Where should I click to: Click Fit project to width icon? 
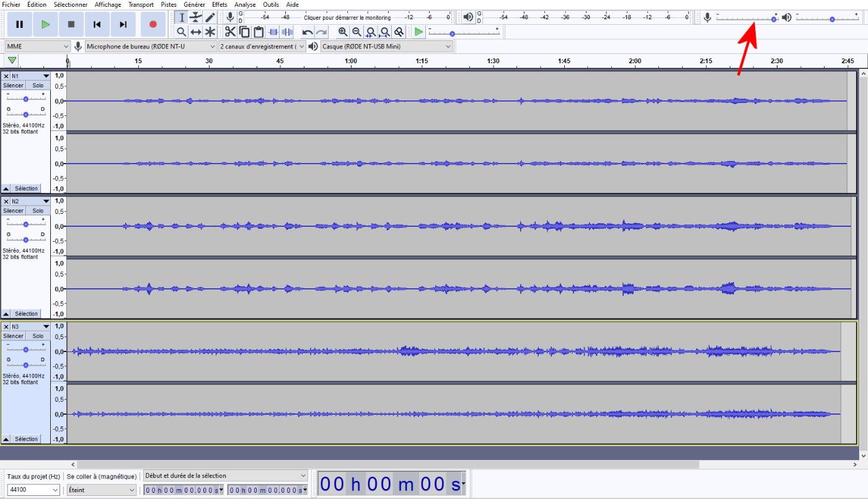(386, 32)
